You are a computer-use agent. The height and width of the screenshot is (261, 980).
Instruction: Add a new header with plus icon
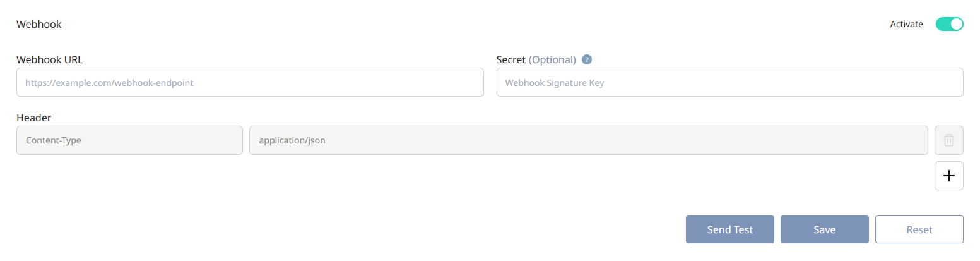coord(948,176)
